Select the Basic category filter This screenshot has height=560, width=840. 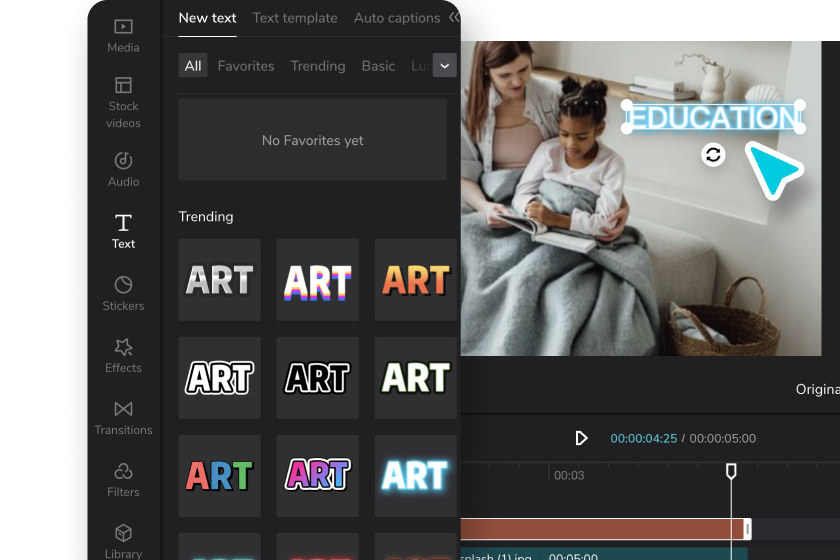(378, 66)
